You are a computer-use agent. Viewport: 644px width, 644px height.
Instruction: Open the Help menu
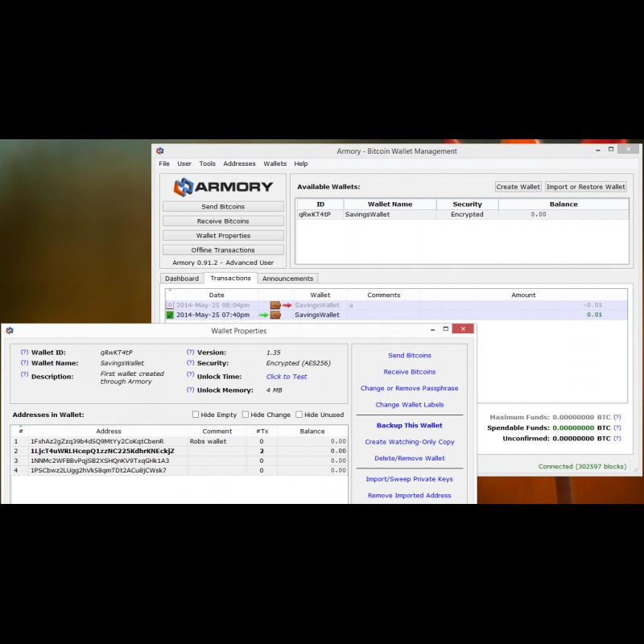pos(301,163)
